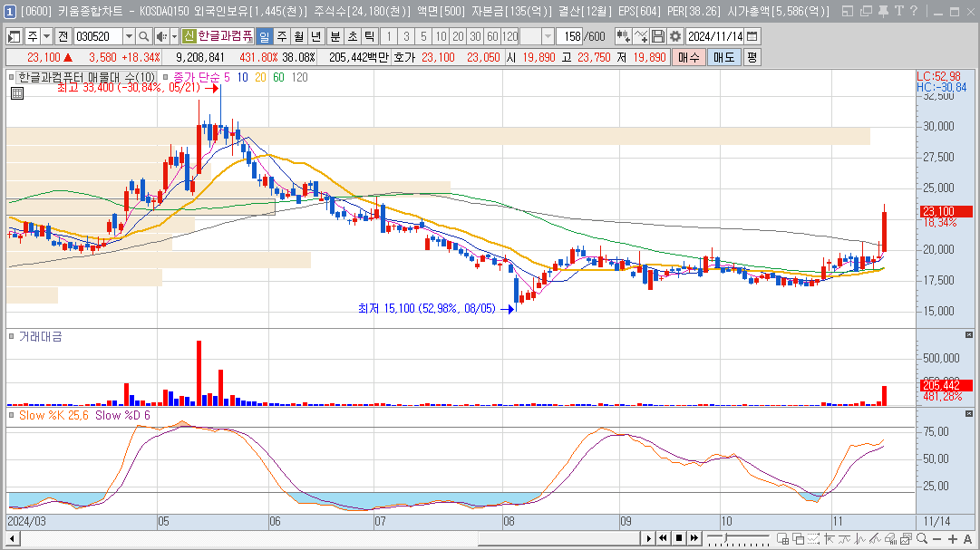The width and height of the screenshot is (980, 550).
Task: Click the 2024/11/14 date field
Action: [715, 37]
